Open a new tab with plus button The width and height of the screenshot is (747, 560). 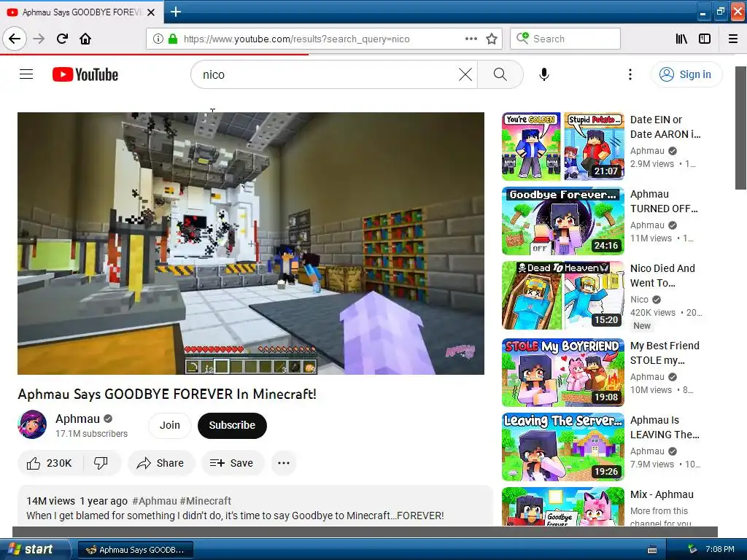(x=175, y=12)
